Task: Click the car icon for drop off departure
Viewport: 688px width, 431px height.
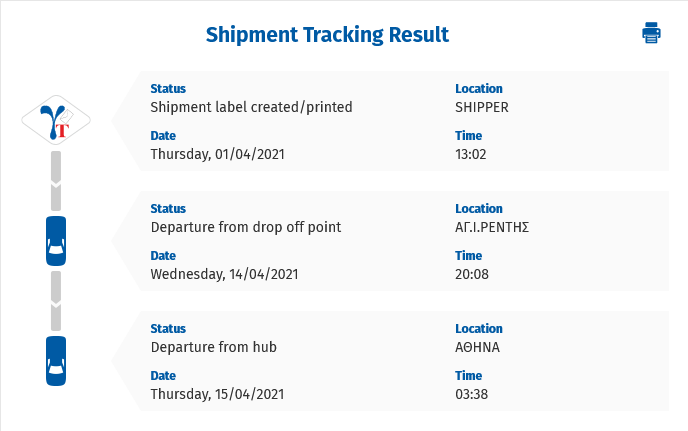Action: click(x=56, y=241)
